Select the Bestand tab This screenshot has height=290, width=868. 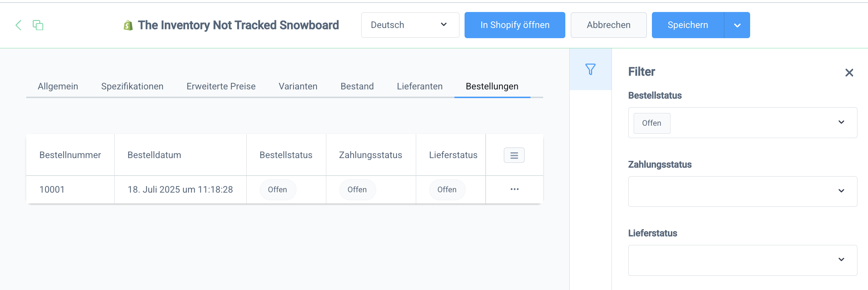pyautogui.click(x=357, y=86)
